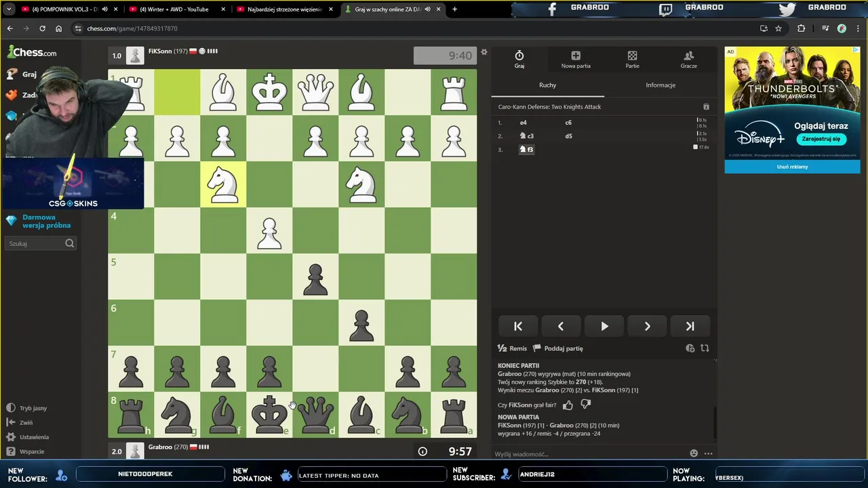Give thumbs down for FiKSonn fair play
Image resolution: width=868 pixels, height=488 pixels.
[x=586, y=405]
